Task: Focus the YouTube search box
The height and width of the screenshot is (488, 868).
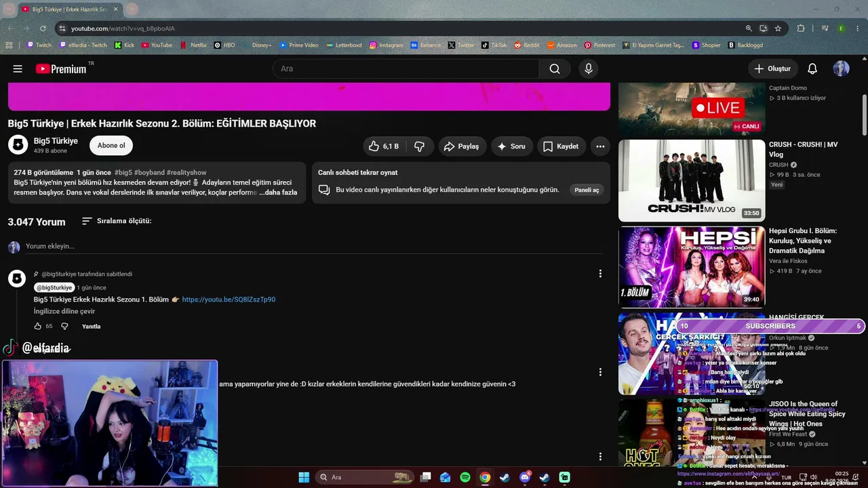Action: 406,68
